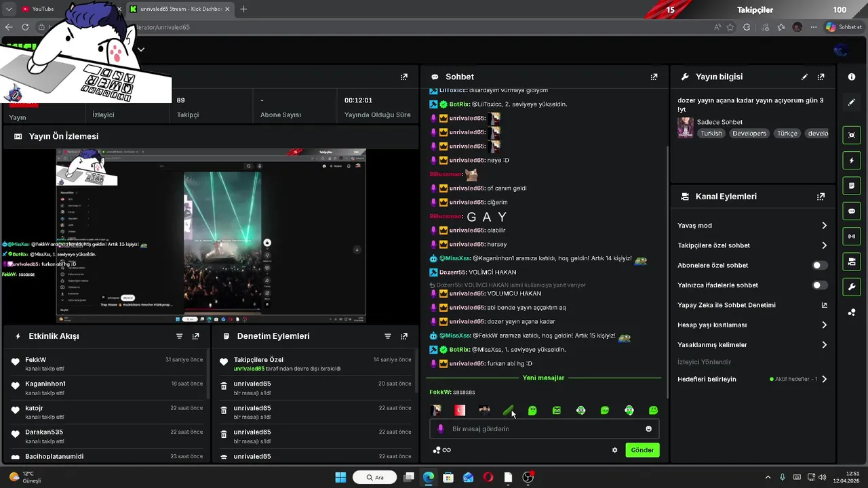Toggle the broadcast signal widget in the sidebar
Screen dimensions: 868x488
pos(852,237)
